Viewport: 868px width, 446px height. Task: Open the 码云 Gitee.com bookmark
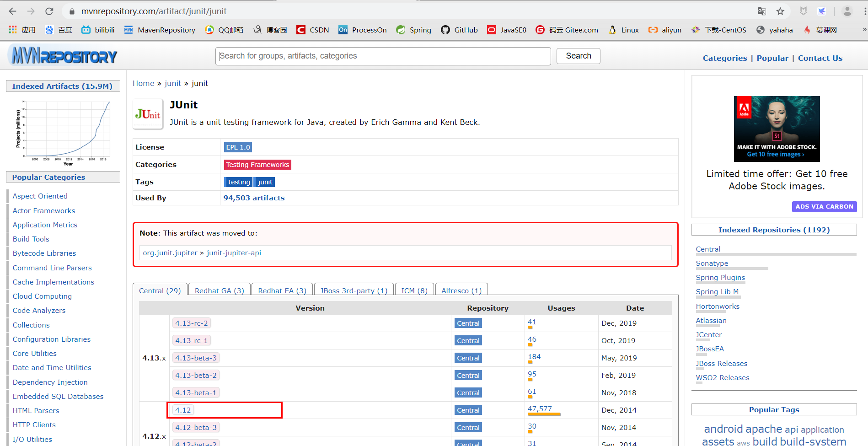pos(567,30)
